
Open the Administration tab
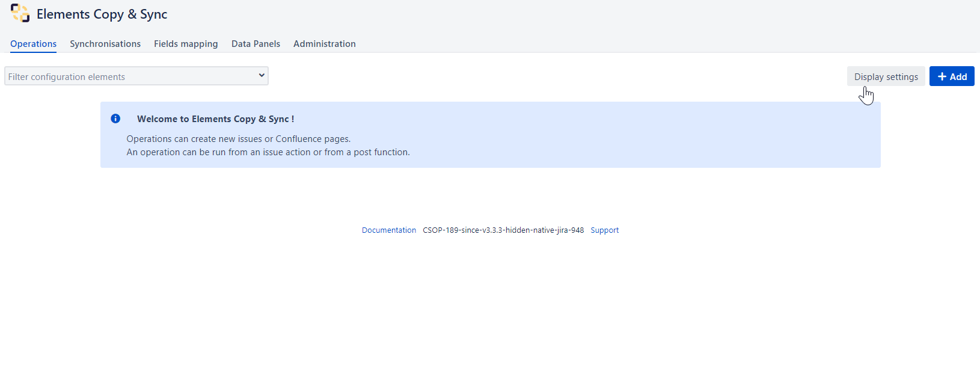[x=324, y=44]
